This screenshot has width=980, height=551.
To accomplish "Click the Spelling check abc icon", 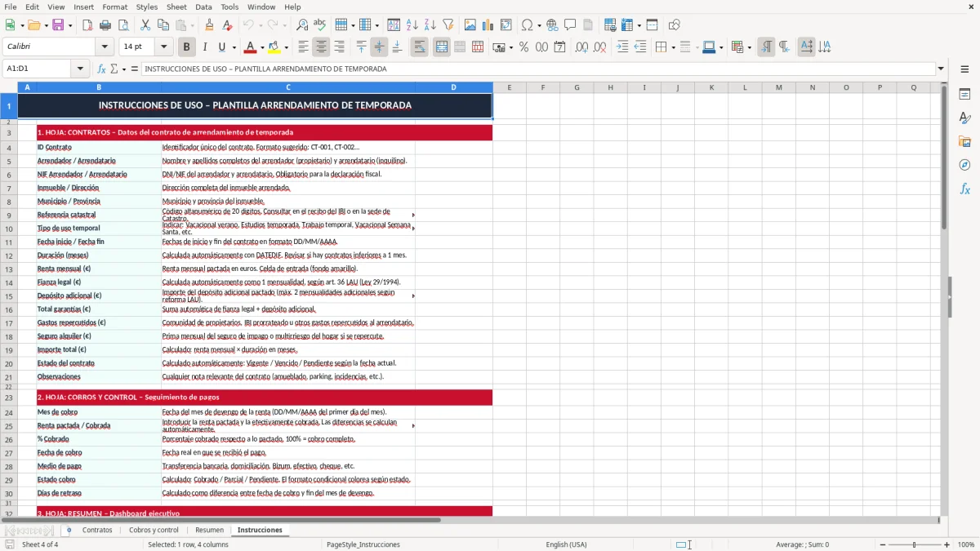I will 320,25.
